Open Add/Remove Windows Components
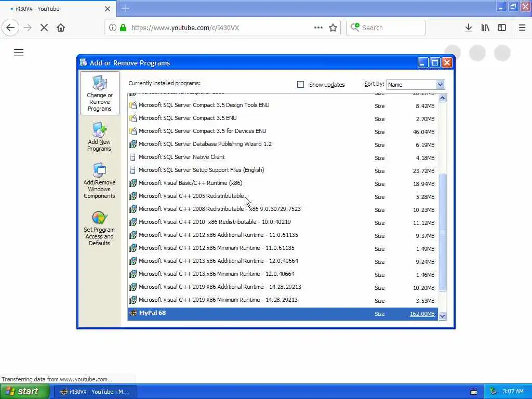 (99, 180)
